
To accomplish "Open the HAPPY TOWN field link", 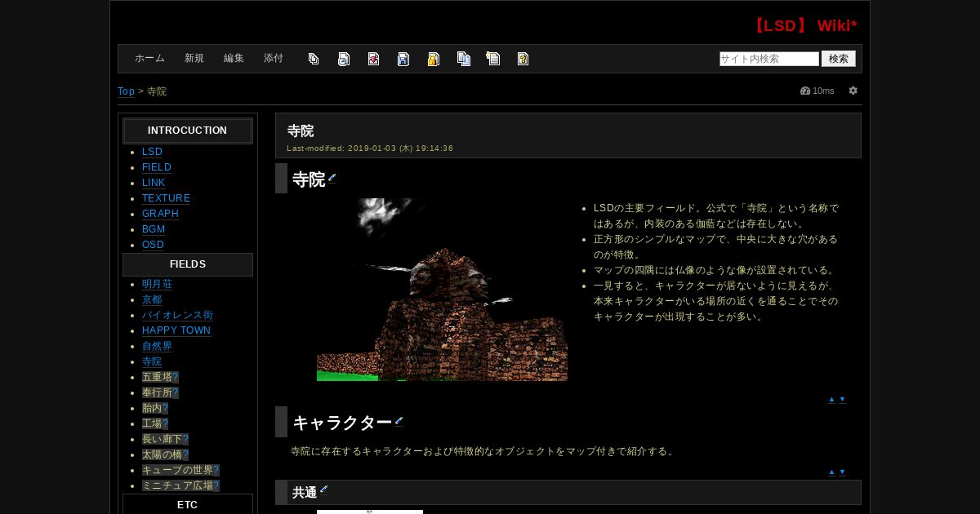I will click(x=176, y=330).
